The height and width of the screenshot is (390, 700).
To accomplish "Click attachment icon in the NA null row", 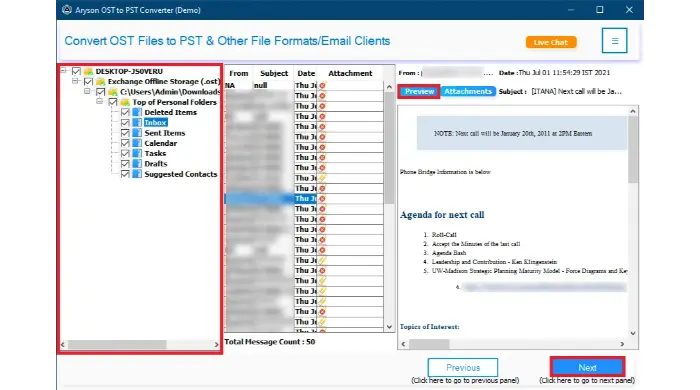I will click(322, 85).
